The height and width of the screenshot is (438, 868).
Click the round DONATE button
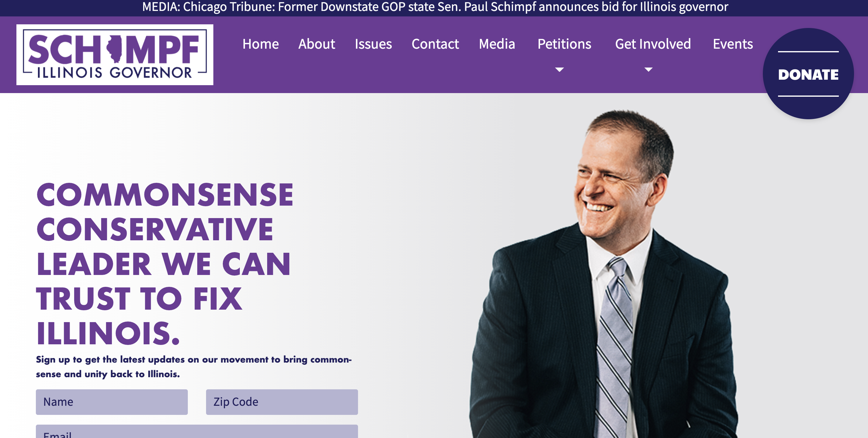click(808, 74)
